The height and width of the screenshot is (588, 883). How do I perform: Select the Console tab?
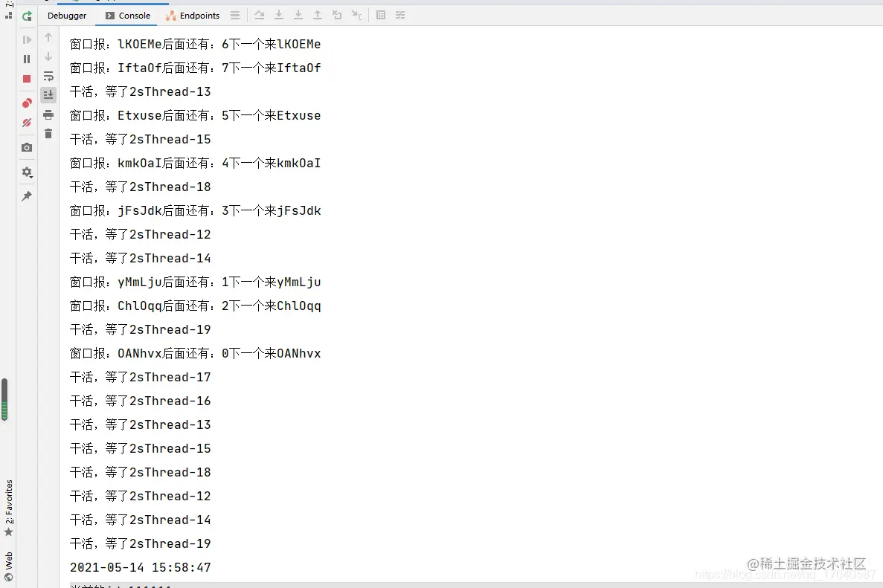pos(128,15)
